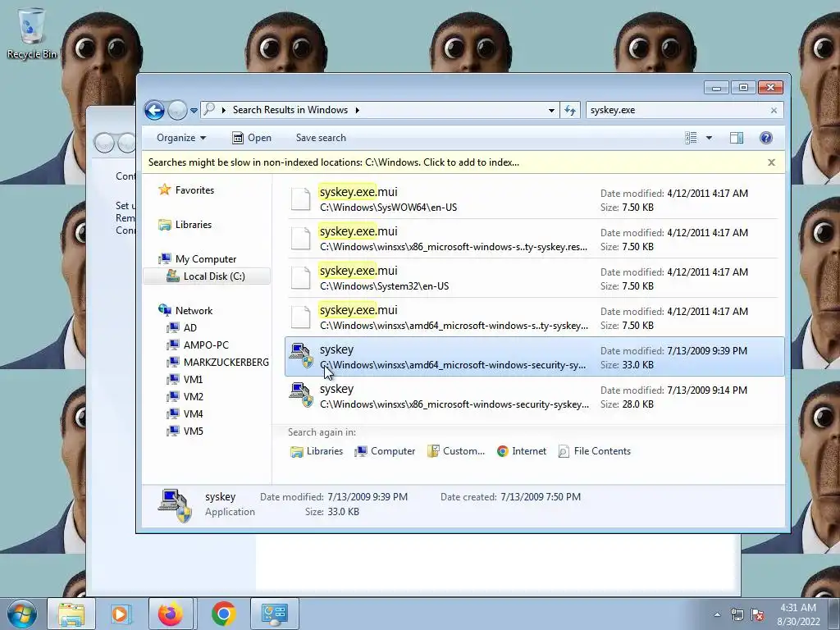Screen dimensions: 840x630
Task: Open VM2 network computer
Action: [185, 396]
